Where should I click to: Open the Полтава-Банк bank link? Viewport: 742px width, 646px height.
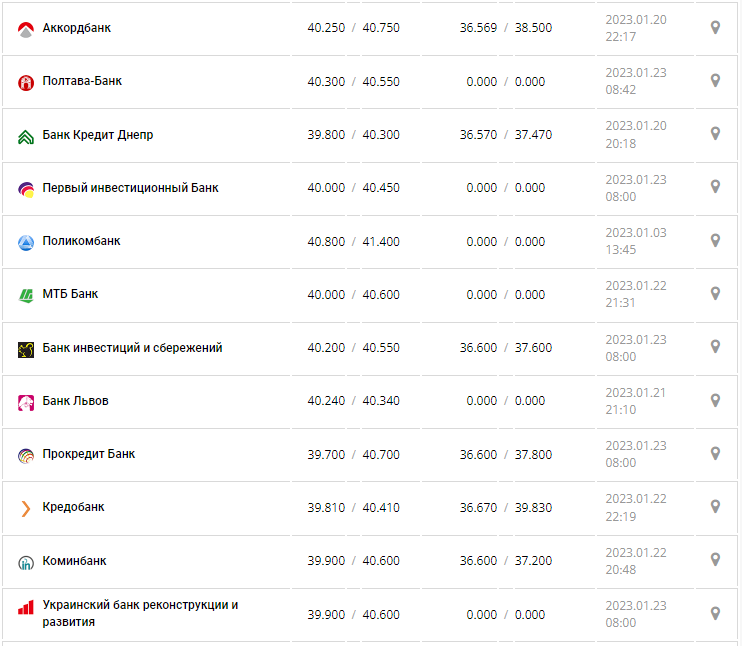(82, 81)
